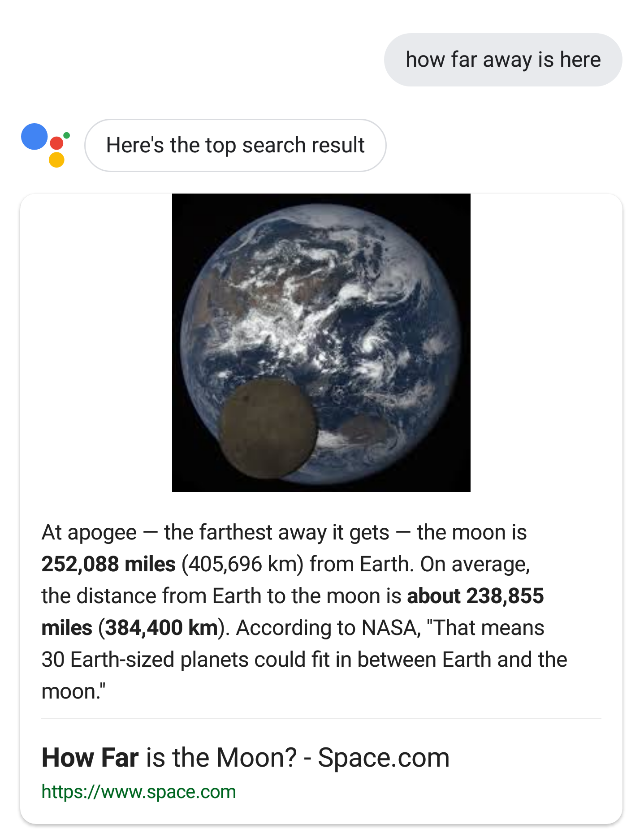Click the dark moon disc in the photo

[x=268, y=427]
